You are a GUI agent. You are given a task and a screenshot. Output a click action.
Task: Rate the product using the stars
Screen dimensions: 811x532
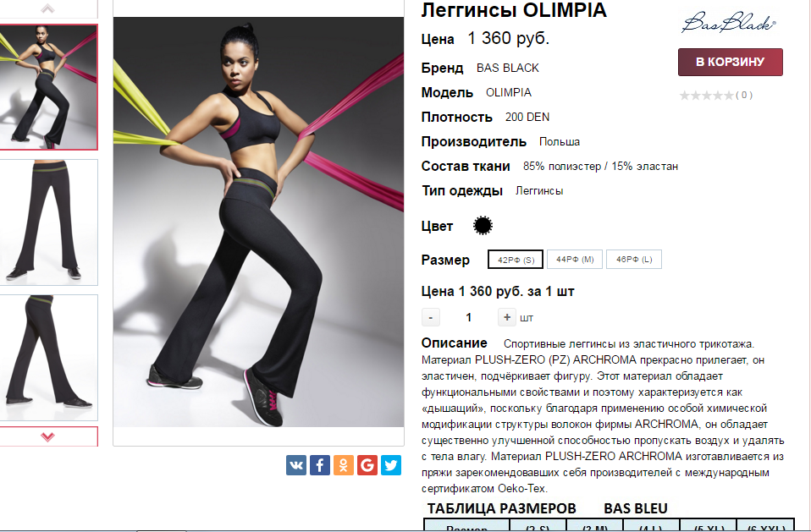click(706, 95)
